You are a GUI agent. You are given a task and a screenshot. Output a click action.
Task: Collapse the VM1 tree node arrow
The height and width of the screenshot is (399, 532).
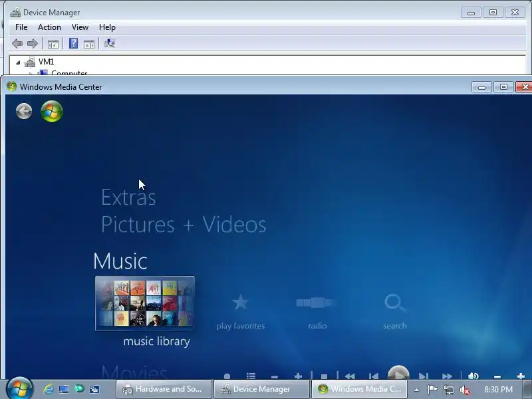pos(18,63)
